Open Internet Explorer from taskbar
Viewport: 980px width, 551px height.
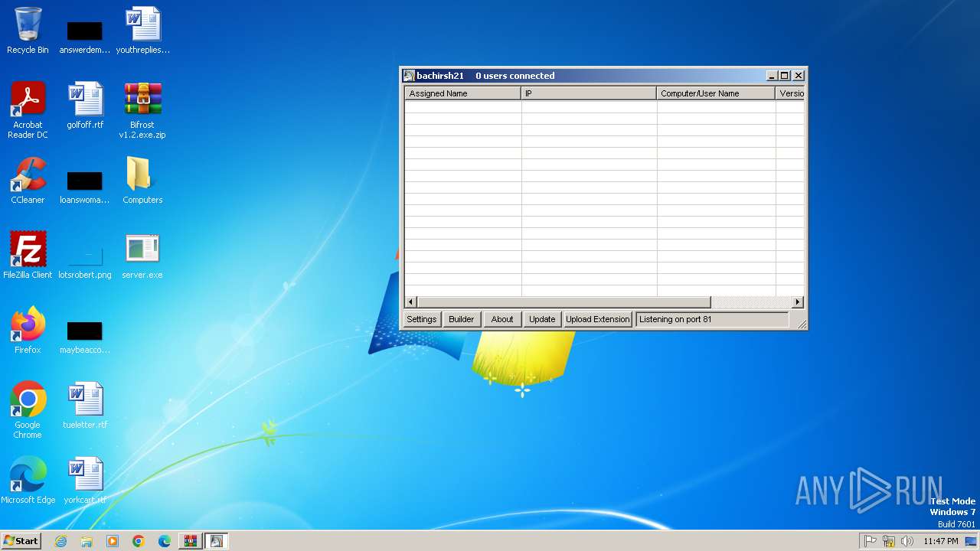point(60,541)
